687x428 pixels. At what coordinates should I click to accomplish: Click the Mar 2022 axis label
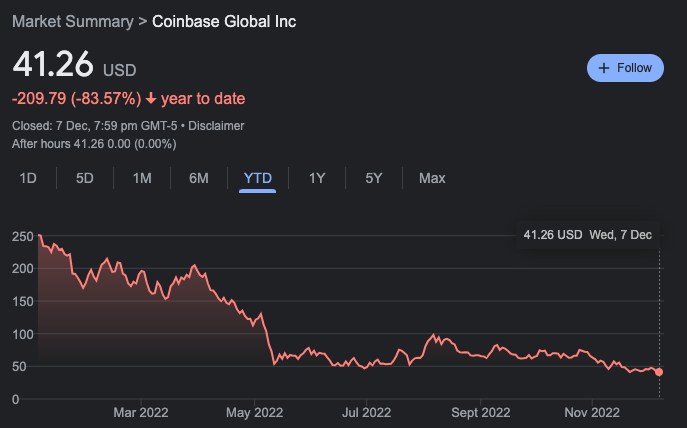pyautogui.click(x=141, y=412)
